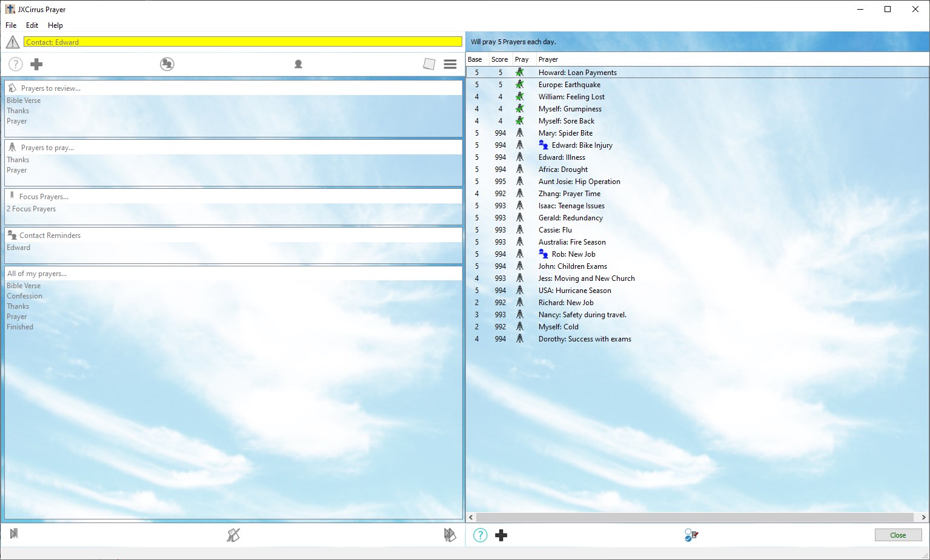Click the plus icon below the prayer list

(501, 535)
